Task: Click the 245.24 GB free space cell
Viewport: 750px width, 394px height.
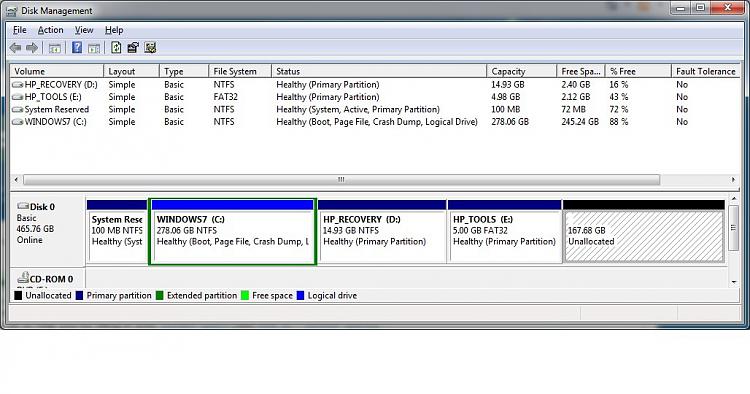Action: coord(580,122)
